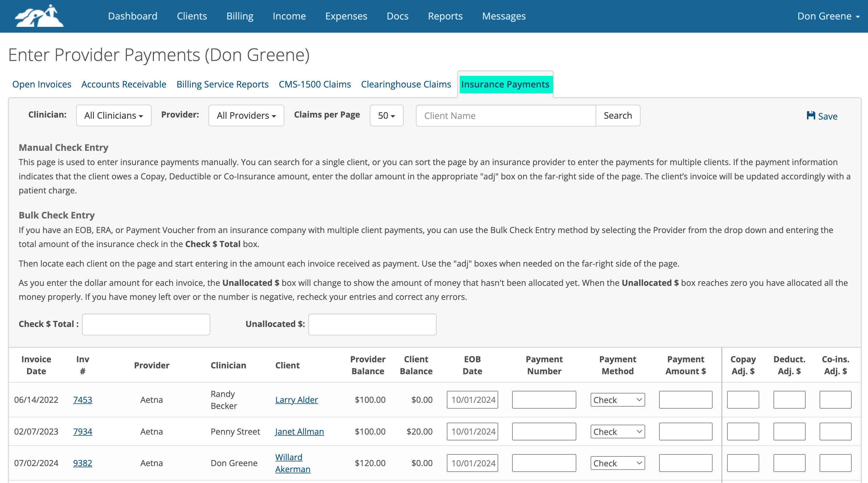Click the TherapyNotes mountain logo icon
Screen dimensions: 868x483
[x=39, y=16]
